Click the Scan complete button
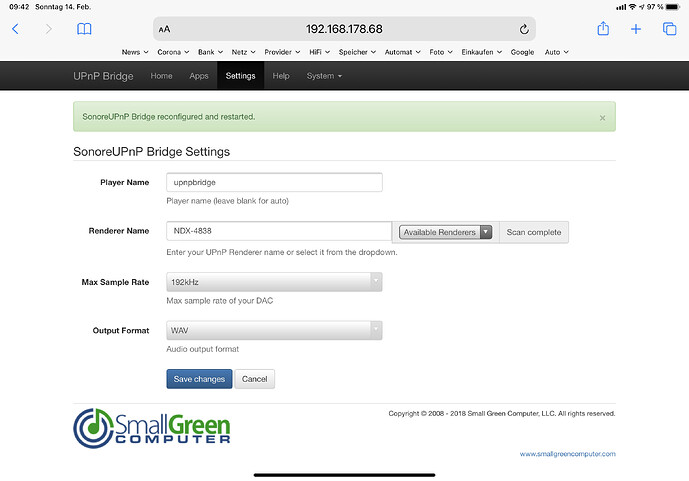This screenshot has height=481, width=689. [x=533, y=232]
